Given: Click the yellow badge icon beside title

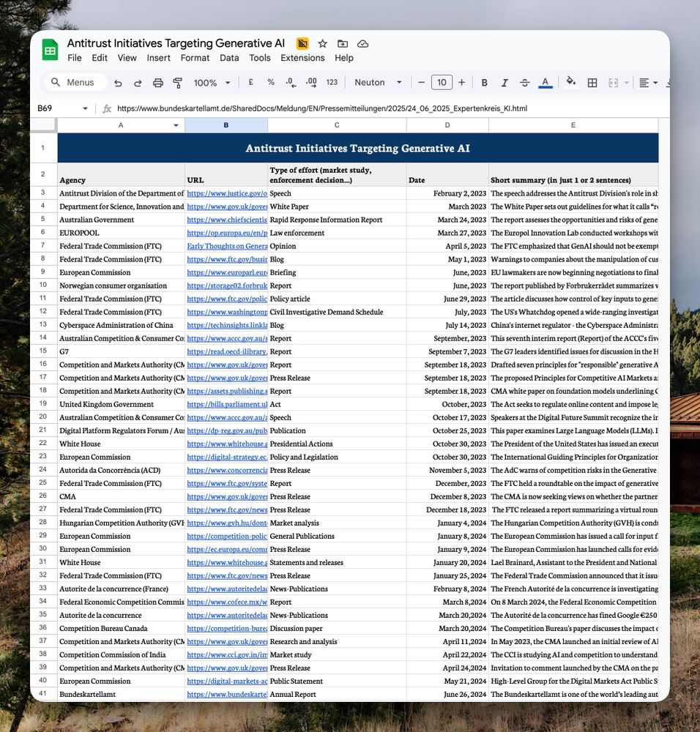Looking at the screenshot, I should pos(302,44).
